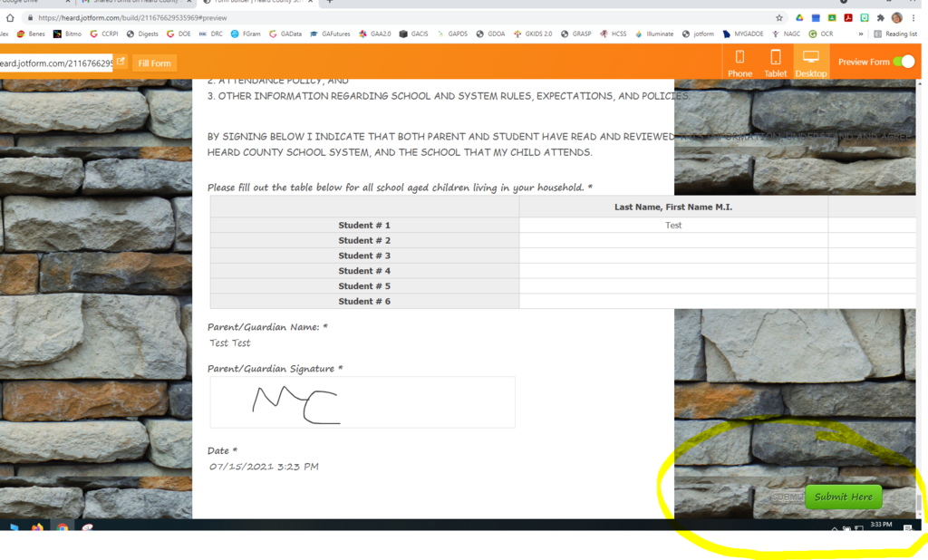Expand the hidden bookmarks overflow chevron
This screenshot has height=560, width=928.
[861, 34]
